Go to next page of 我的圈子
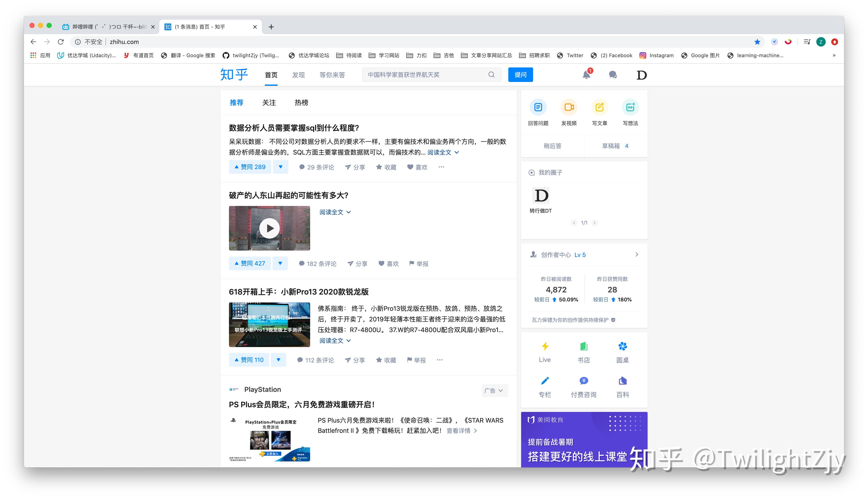The height and width of the screenshot is (499, 868). pyautogui.click(x=594, y=223)
